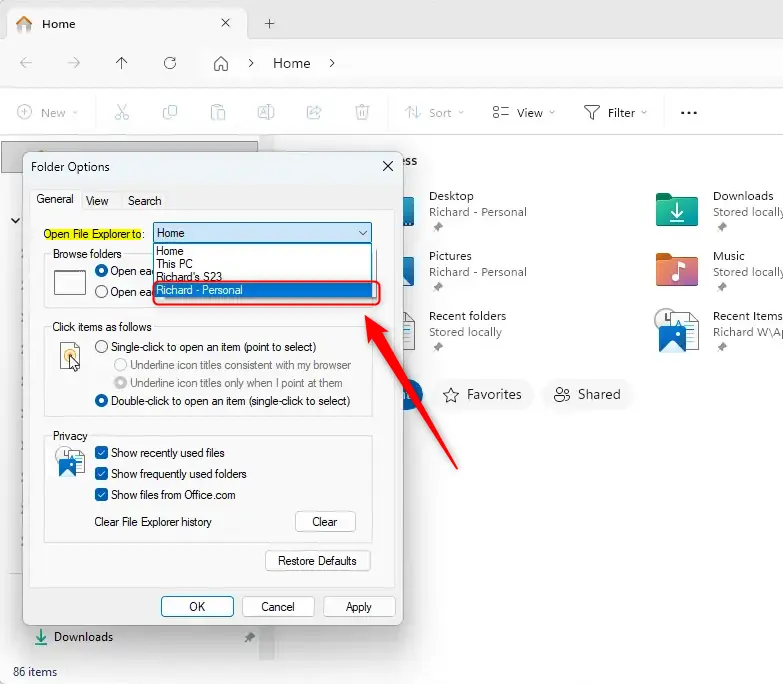Viewport: 783px width, 684px height.
Task: Close the Home tab
Action: coord(226,23)
